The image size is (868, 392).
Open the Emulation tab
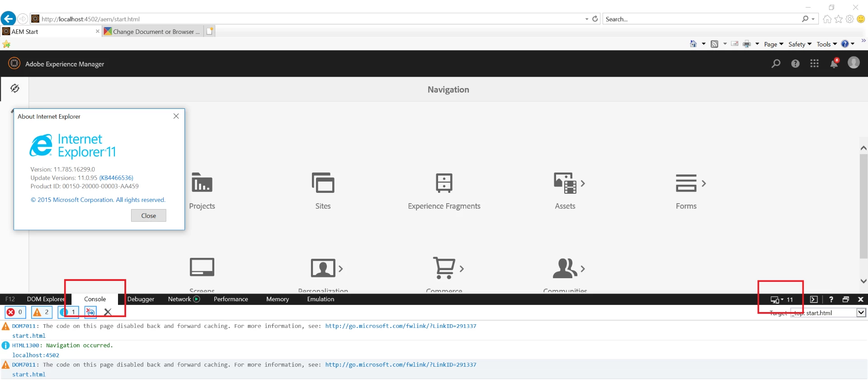pyautogui.click(x=321, y=299)
